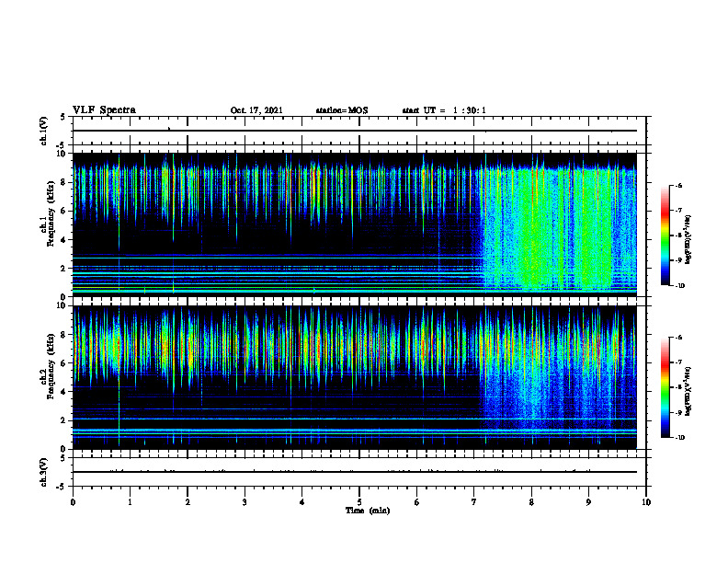
Task: Click the ch.1 spectrogram broadband noise region
Action: tap(557, 230)
